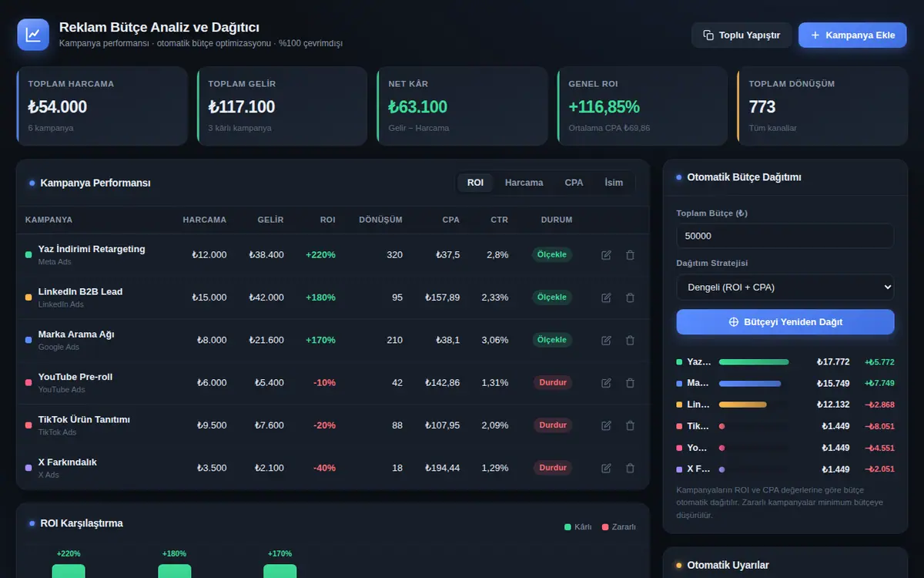This screenshot has width=924, height=578.
Task: Edit the Marka Arama Ağı campaign
Action: tap(606, 340)
